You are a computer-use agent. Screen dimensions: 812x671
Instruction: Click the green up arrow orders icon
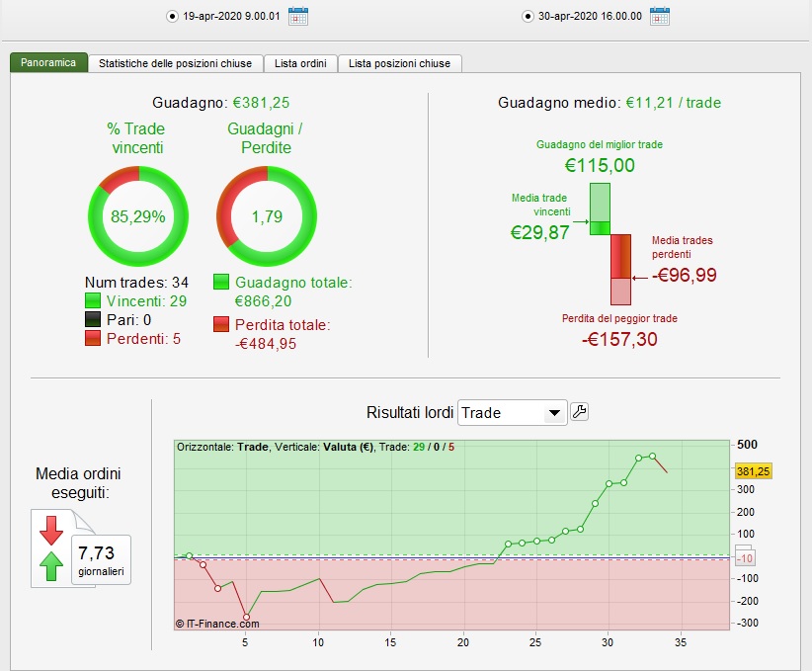pyautogui.click(x=51, y=566)
